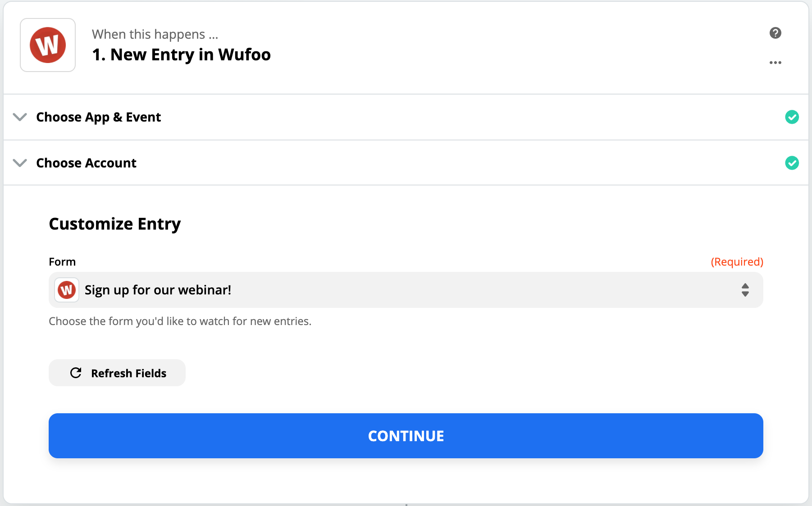Click the '1. New Entry in Wufoo' step title
Viewport: 812px width, 506px height.
pos(181,54)
